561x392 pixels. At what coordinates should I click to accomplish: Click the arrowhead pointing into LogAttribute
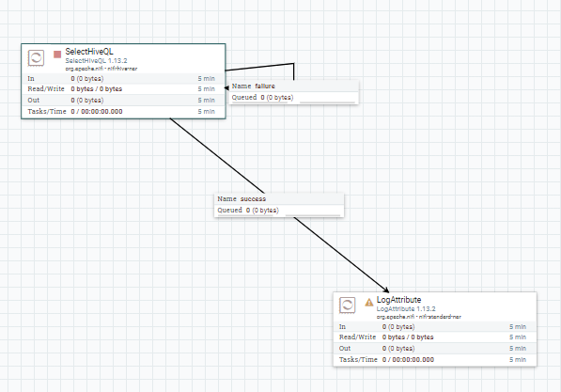(x=386, y=290)
